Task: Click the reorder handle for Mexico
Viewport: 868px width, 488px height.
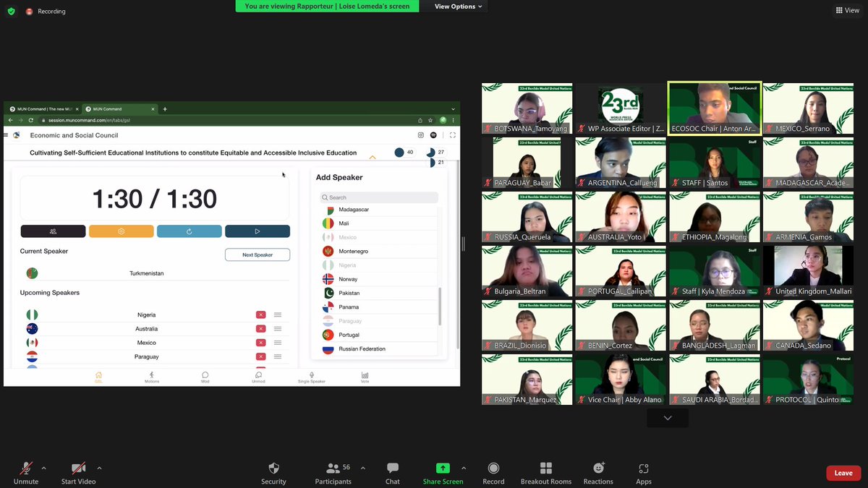Action: 278,343
